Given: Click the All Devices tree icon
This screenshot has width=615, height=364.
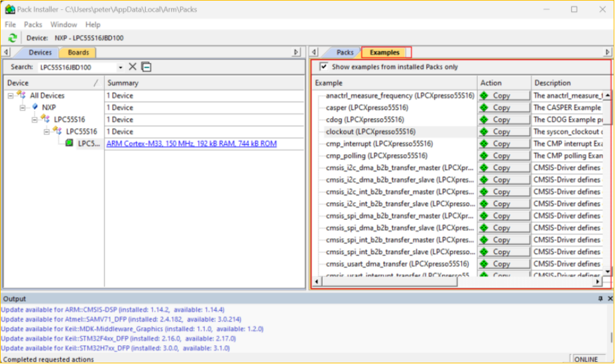Looking at the screenshot, I should tap(22, 95).
